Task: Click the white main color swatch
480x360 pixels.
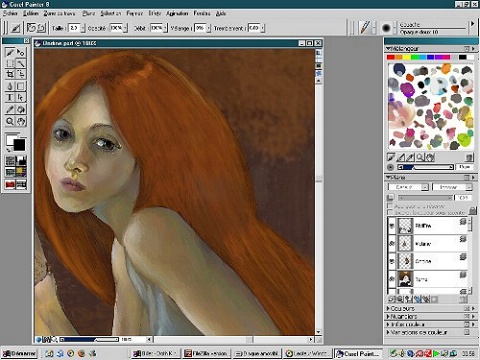Action: click(x=10, y=139)
